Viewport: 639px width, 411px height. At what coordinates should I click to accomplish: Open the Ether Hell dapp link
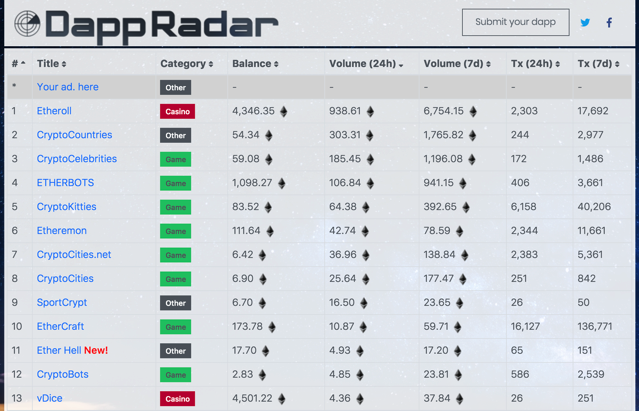(59, 350)
